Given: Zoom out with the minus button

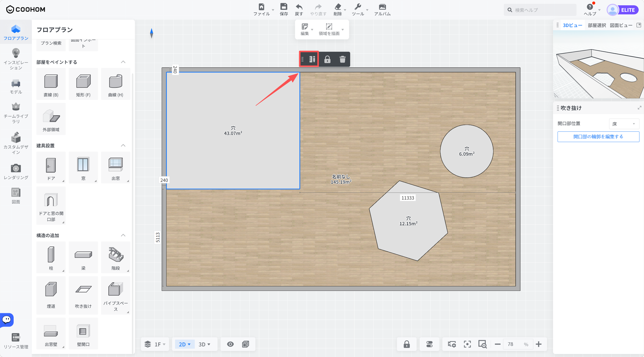Looking at the screenshot, I should (497, 344).
